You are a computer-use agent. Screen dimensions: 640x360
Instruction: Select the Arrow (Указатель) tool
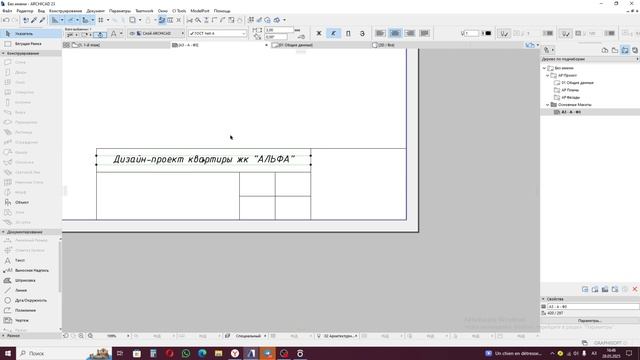(x=31, y=33)
